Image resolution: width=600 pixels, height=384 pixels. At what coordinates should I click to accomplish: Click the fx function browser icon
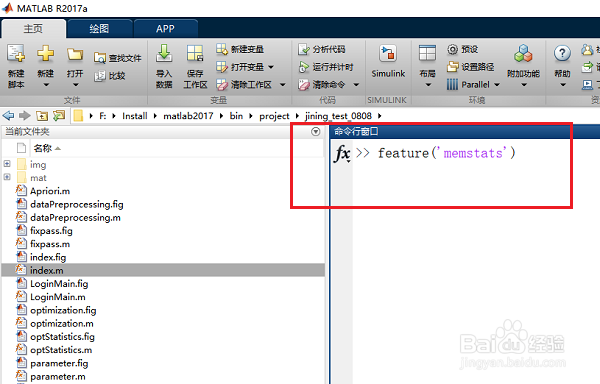click(342, 154)
